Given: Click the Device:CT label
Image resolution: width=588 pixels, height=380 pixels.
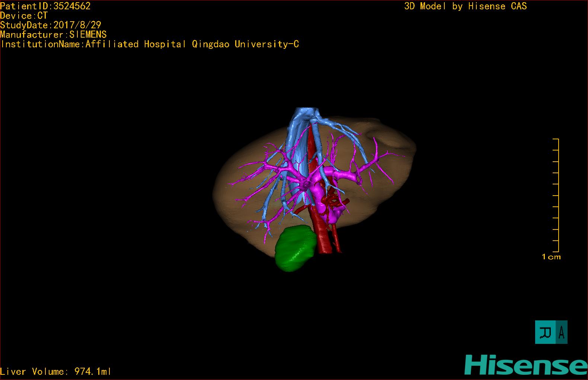Looking at the screenshot, I should (x=24, y=16).
